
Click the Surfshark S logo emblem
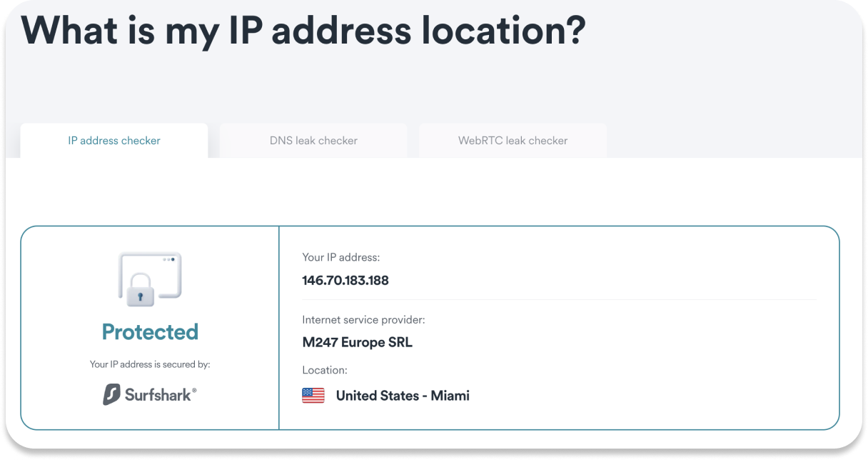111,394
